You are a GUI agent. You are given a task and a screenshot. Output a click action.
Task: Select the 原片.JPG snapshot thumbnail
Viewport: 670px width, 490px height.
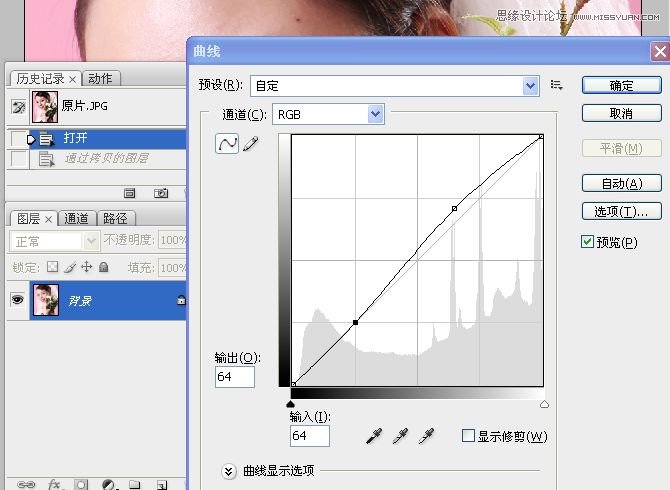tap(45, 106)
